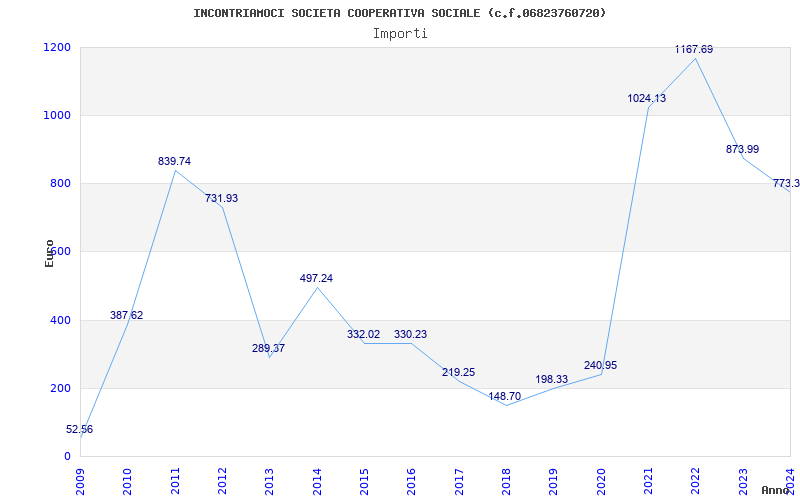Select the 198.33 data label
This screenshot has height=500, width=800.
click(552, 380)
